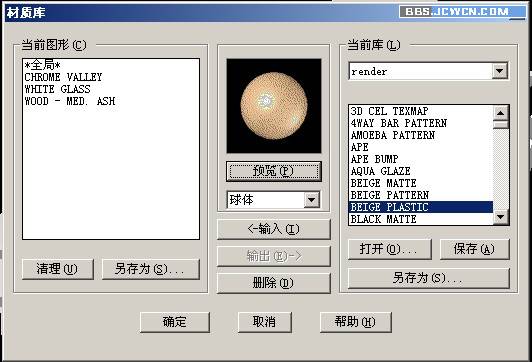This screenshot has width=532, height=362.
Task: Click the 清理(U) purge button
Action: click(x=58, y=269)
